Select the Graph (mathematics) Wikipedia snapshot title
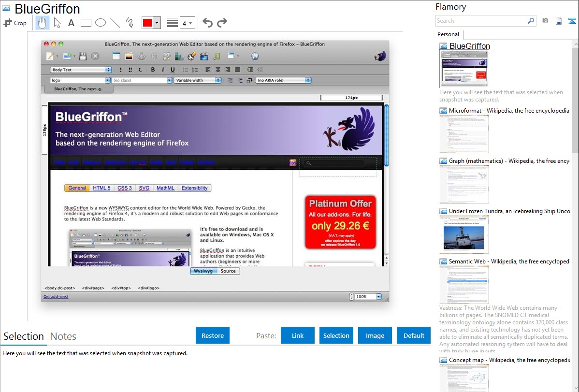This screenshot has height=392, width=579. [509, 161]
